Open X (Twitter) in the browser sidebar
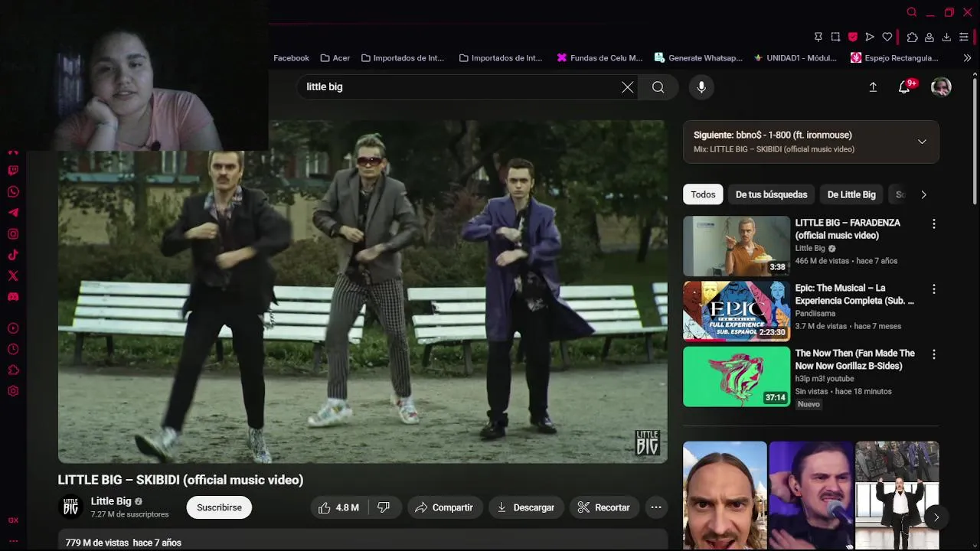Viewport: 980px width, 551px height. click(x=13, y=275)
